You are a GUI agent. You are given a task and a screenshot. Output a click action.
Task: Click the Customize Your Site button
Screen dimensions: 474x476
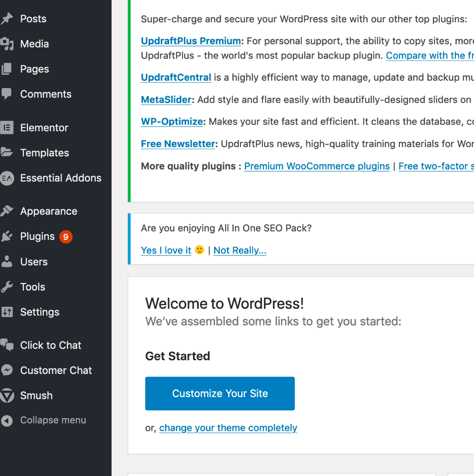coord(220,393)
